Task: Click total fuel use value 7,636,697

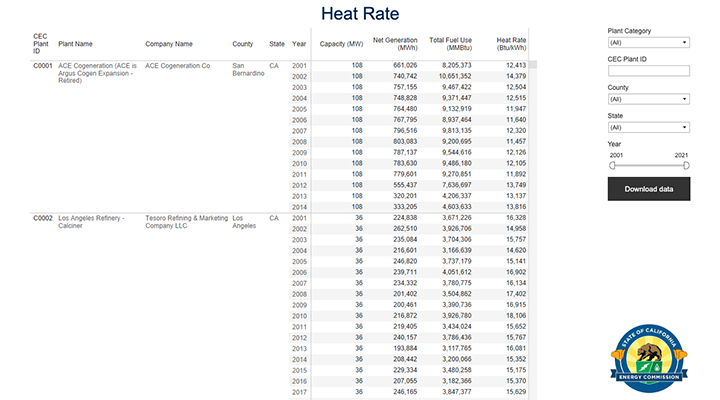Action: [457, 185]
